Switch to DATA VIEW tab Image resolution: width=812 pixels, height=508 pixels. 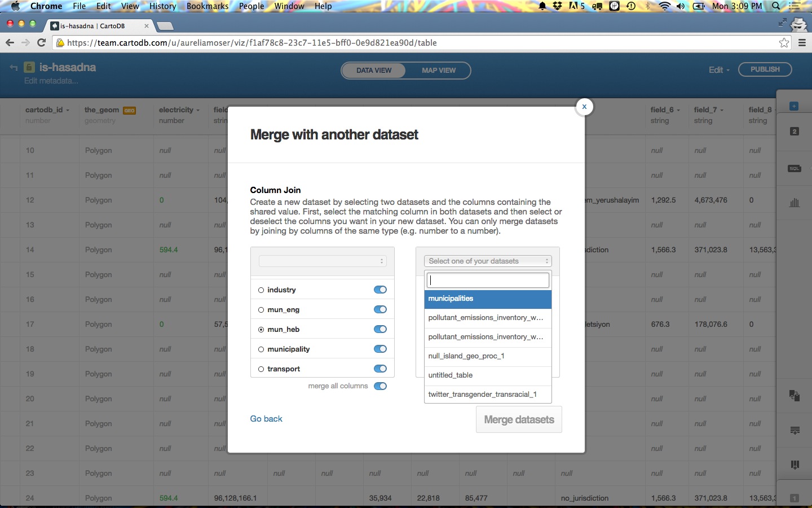pos(374,71)
